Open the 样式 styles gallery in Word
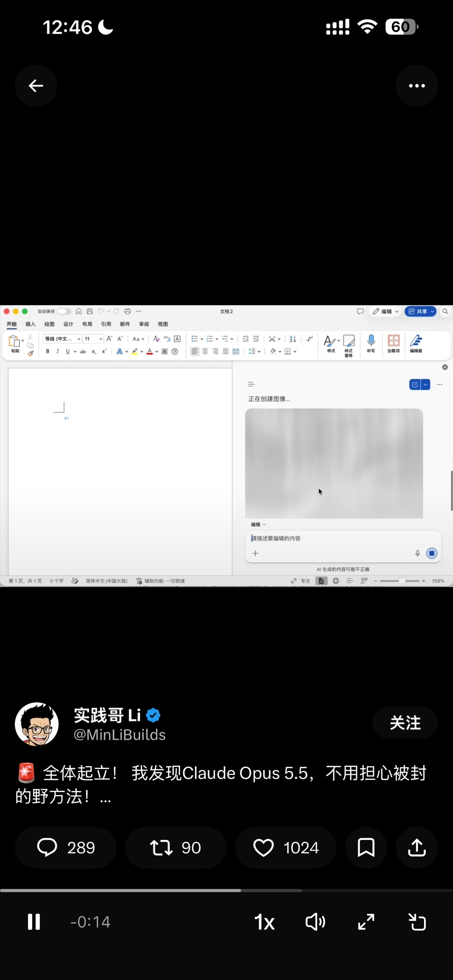This screenshot has width=453, height=980. (331, 343)
